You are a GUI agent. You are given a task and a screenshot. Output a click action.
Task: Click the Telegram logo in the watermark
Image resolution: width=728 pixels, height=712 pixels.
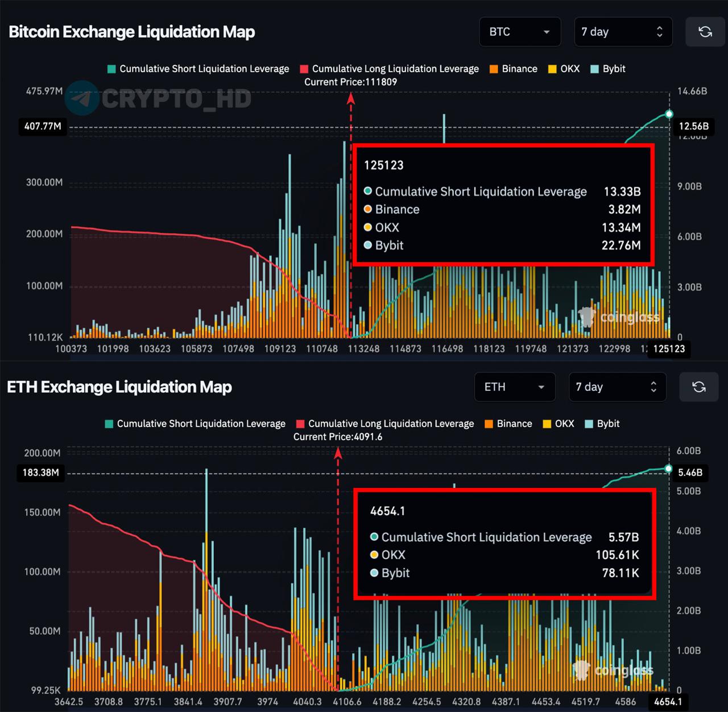coord(82,99)
